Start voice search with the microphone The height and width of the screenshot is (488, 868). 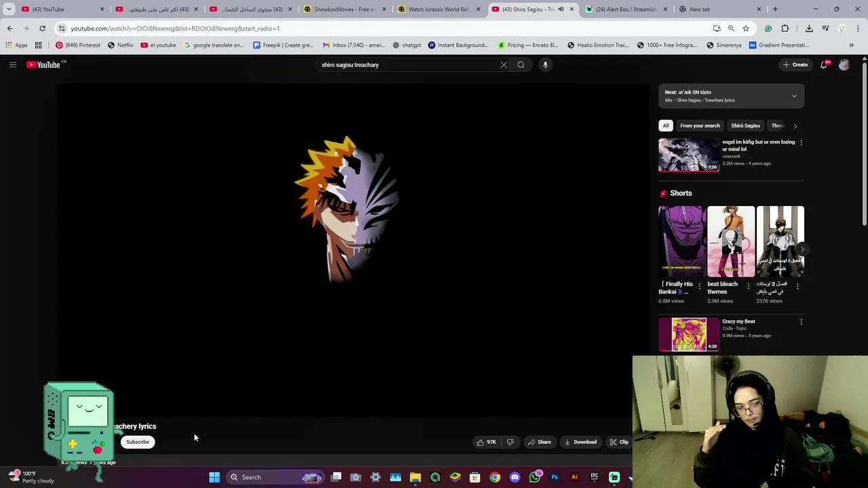[545, 65]
